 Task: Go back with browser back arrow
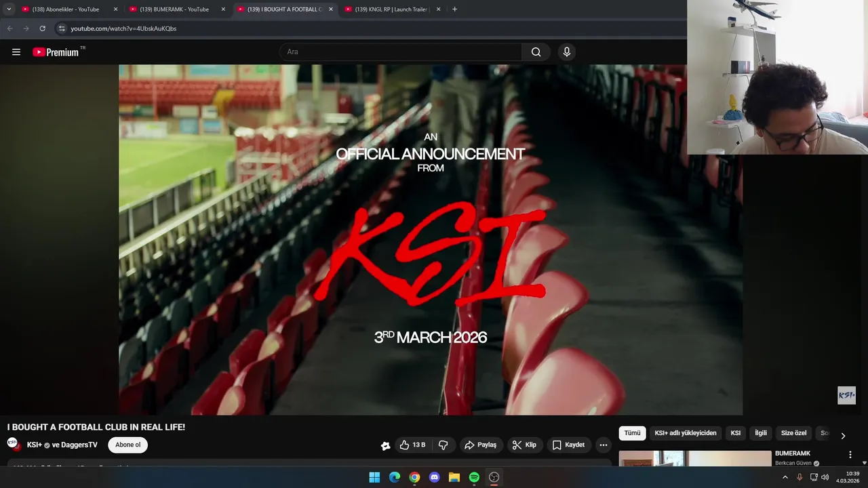pos(9,28)
